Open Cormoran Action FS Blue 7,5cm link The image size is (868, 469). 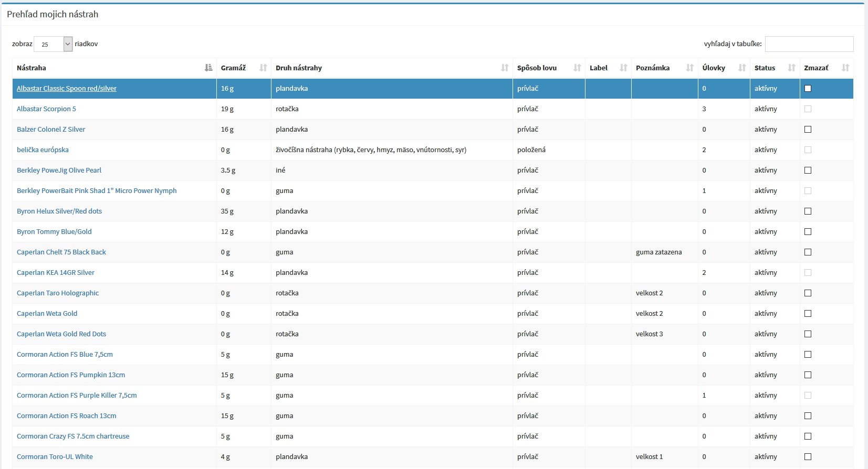[65, 355]
